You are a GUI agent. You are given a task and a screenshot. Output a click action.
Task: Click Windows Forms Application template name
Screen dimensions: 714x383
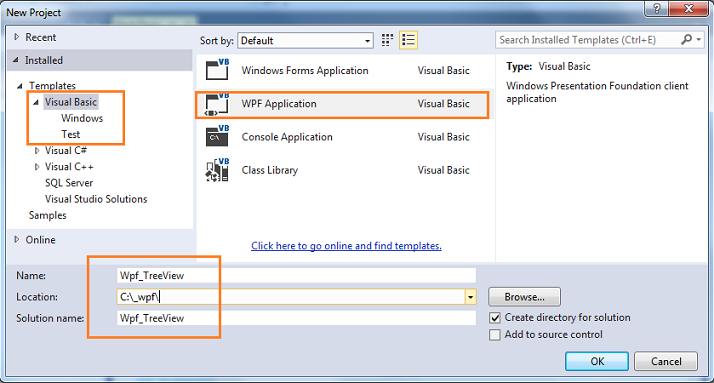(305, 71)
